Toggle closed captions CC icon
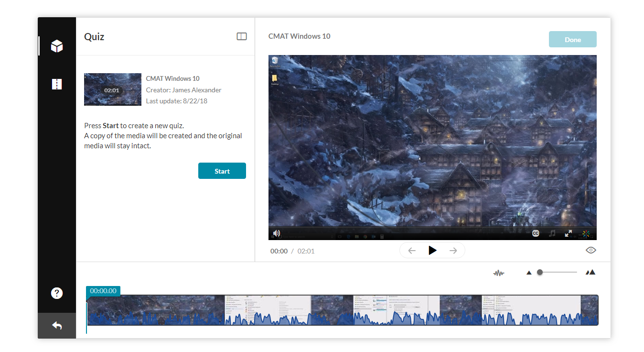Screen dimensions: 644x352 (x=536, y=233)
